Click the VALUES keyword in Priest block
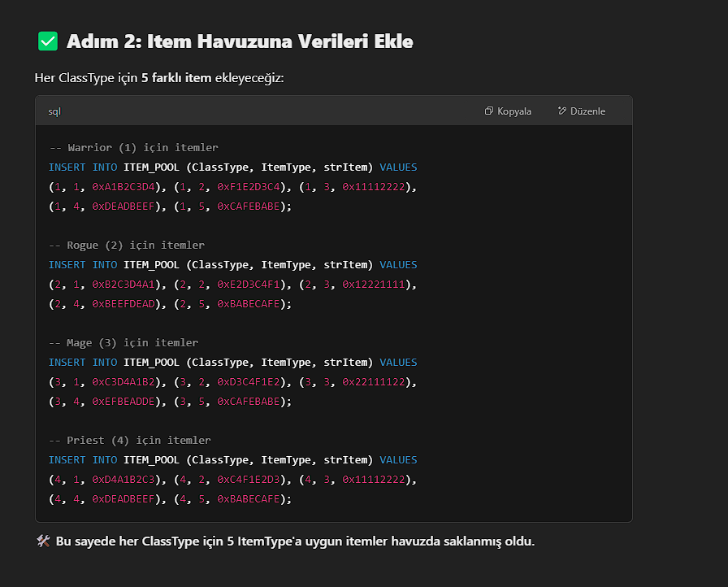Screen dimensions: 728x587 click(398, 459)
